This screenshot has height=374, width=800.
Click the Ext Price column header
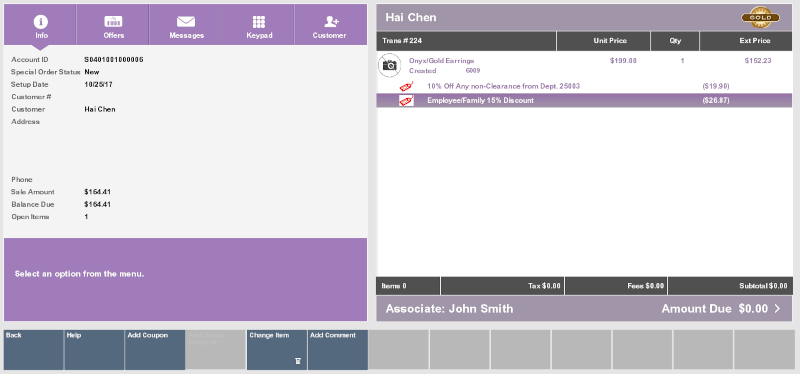point(746,41)
